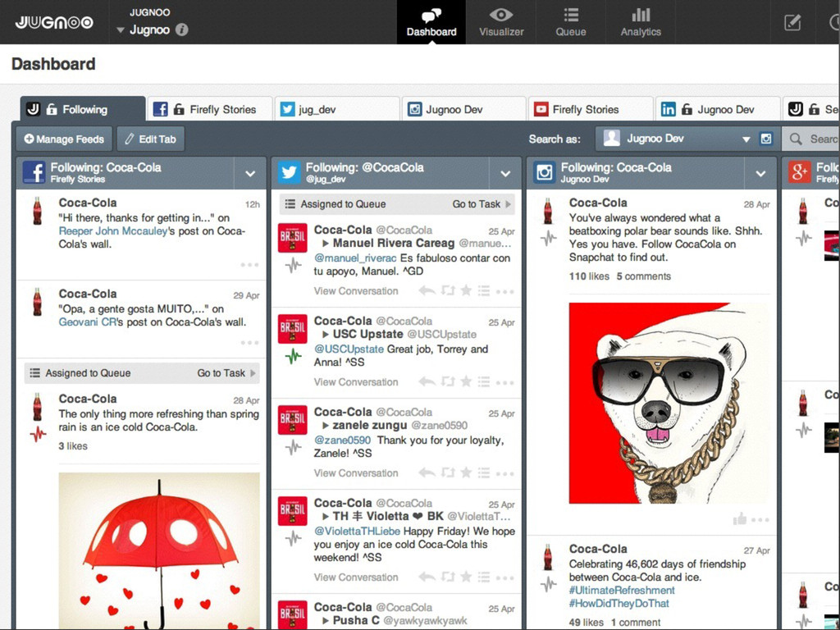Assign Violetta tweet to queue icon
The height and width of the screenshot is (630, 840).
484,577
